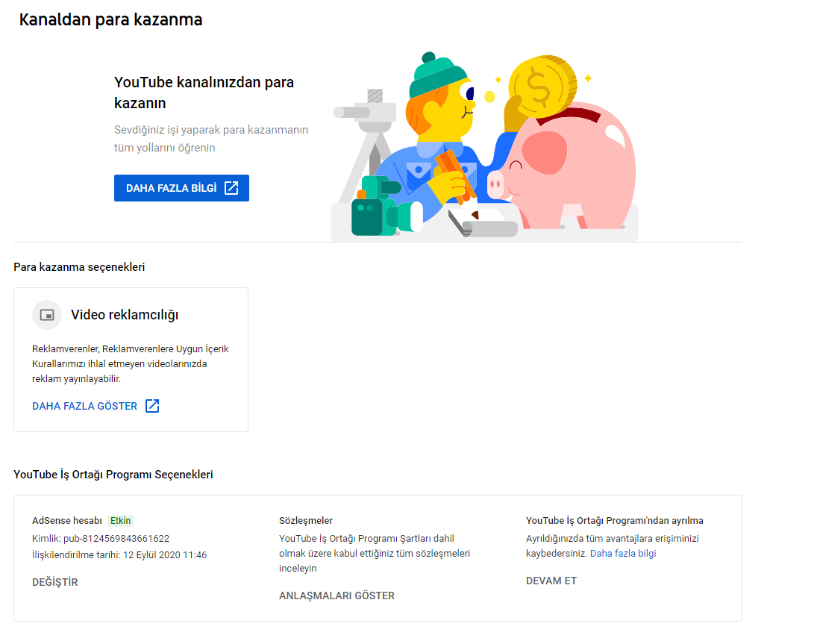Open the Daha fazla bilgi link
The width and height of the screenshot is (817, 644).
coord(623,554)
